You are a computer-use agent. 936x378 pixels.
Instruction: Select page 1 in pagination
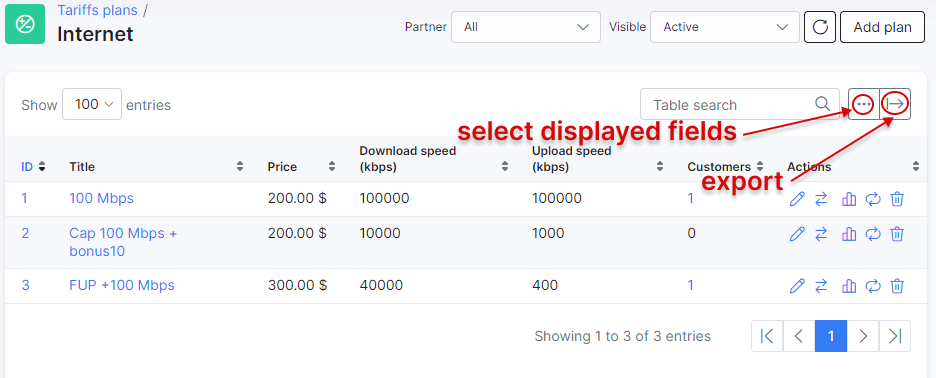point(831,336)
